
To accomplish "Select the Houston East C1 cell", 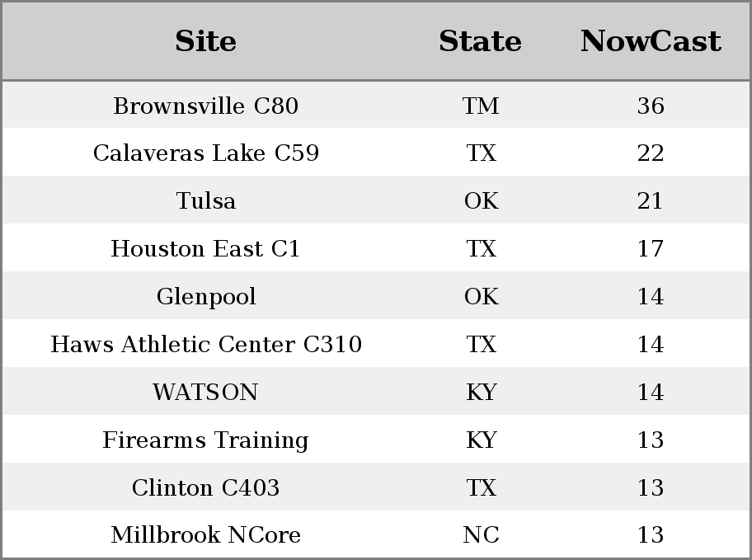I will (206, 248).
